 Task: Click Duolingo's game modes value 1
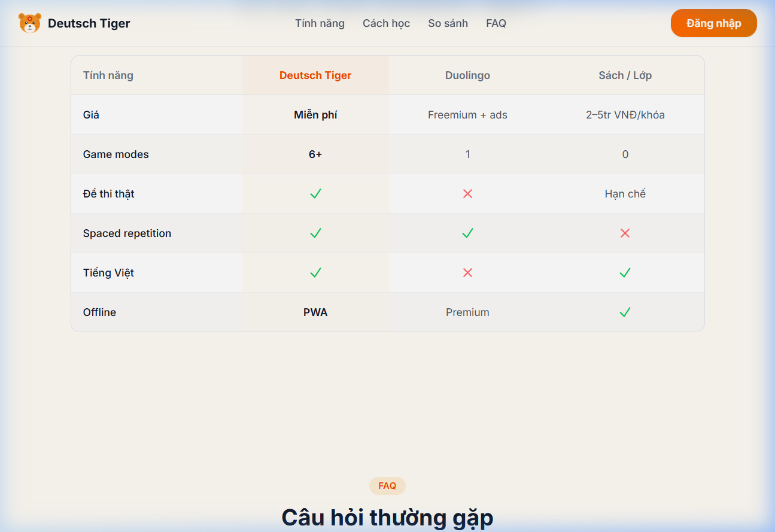(467, 154)
